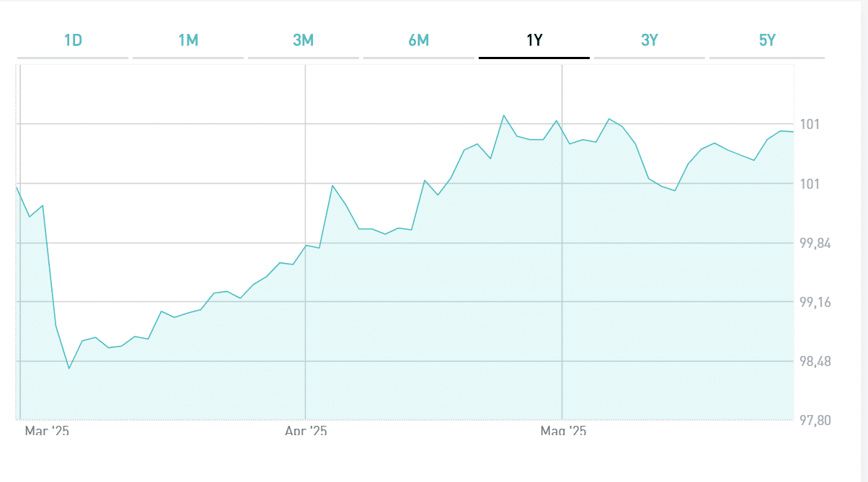Select the 5Y time range tab
Viewport: 868px width, 482px height.
coord(767,40)
